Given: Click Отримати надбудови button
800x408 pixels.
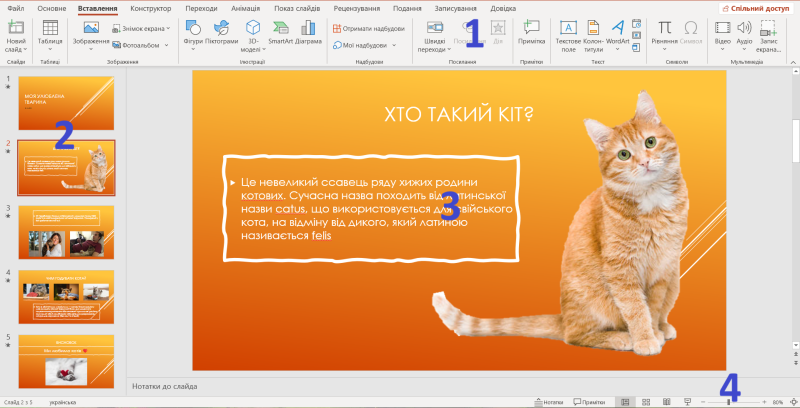Looking at the screenshot, I should [x=369, y=29].
